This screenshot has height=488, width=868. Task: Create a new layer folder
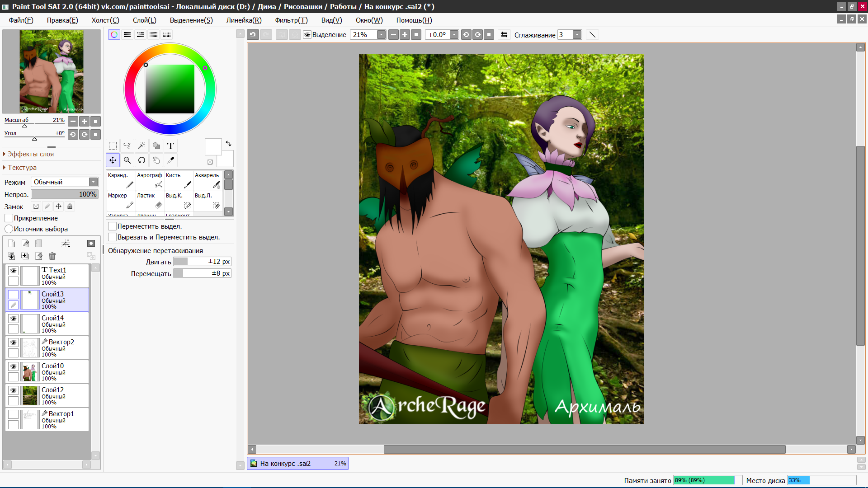click(x=39, y=244)
